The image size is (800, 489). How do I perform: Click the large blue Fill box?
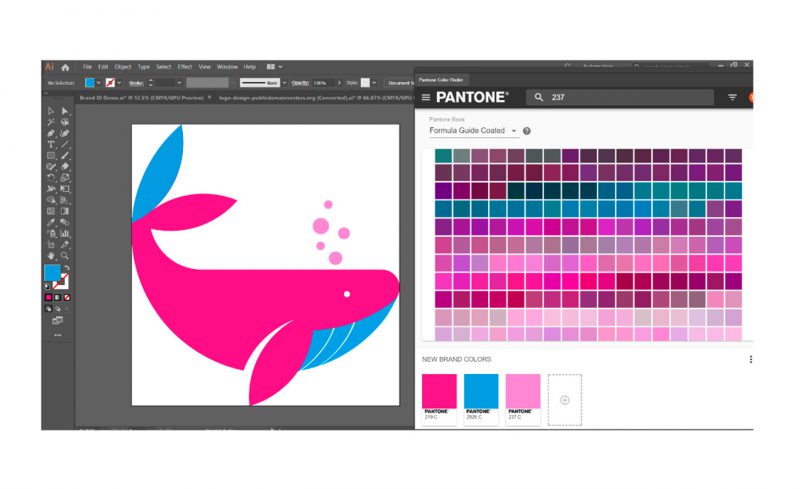tap(52, 273)
